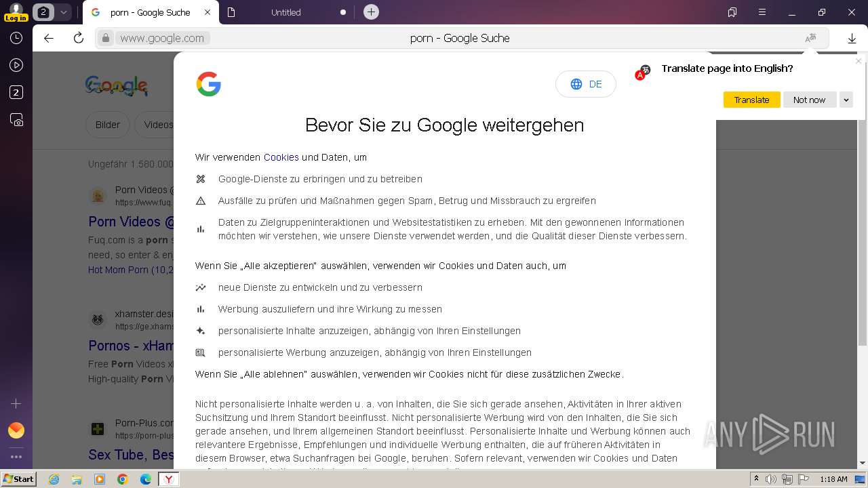Click the 1:18 AM system clock
The height and width of the screenshot is (488, 868).
[x=833, y=479]
